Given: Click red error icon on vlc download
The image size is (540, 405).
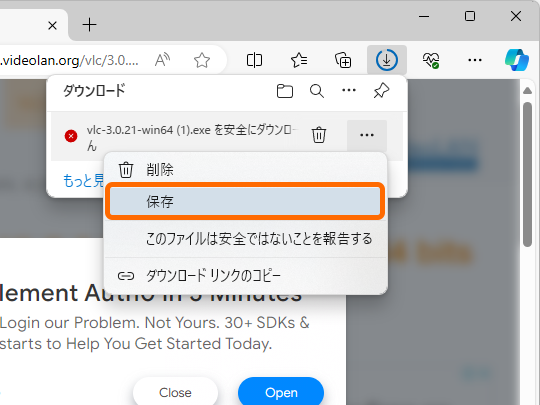Looking at the screenshot, I should [71, 136].
